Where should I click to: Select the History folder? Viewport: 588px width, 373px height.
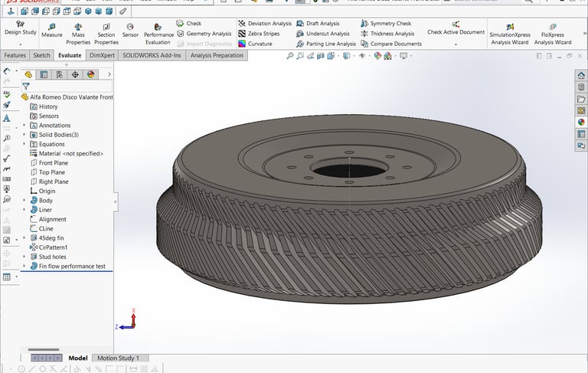[44, 106]
